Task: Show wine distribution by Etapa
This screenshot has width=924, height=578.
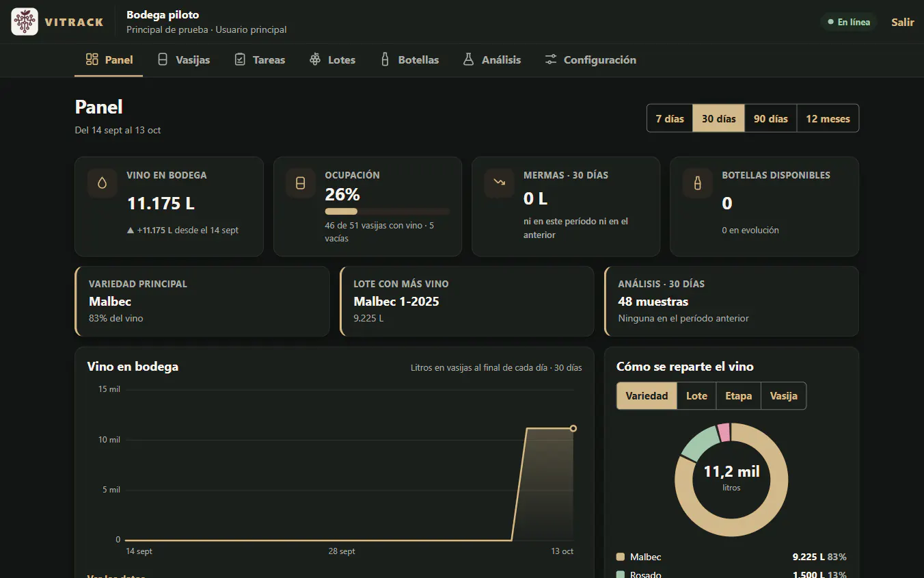Action: [x=738, y=396]
